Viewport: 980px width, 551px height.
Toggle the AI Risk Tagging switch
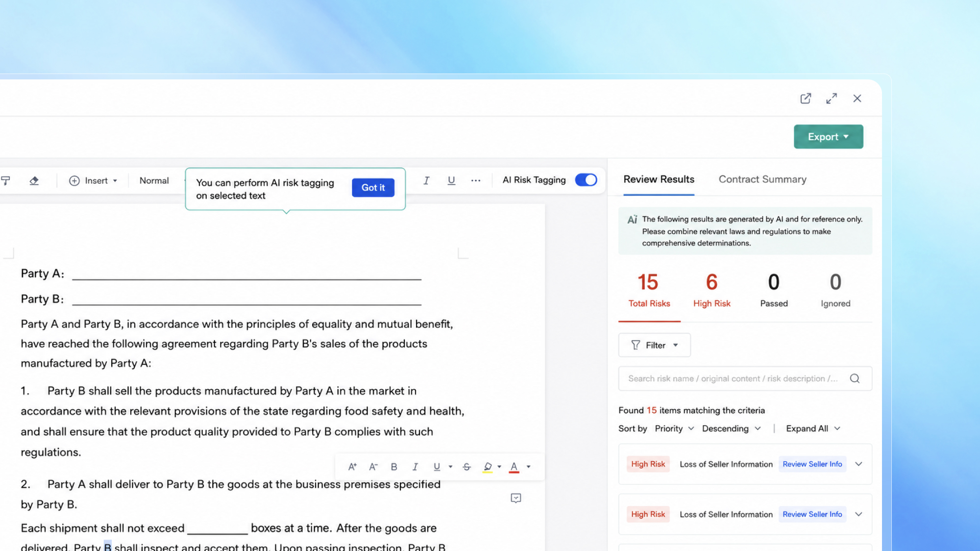point(586,180)
